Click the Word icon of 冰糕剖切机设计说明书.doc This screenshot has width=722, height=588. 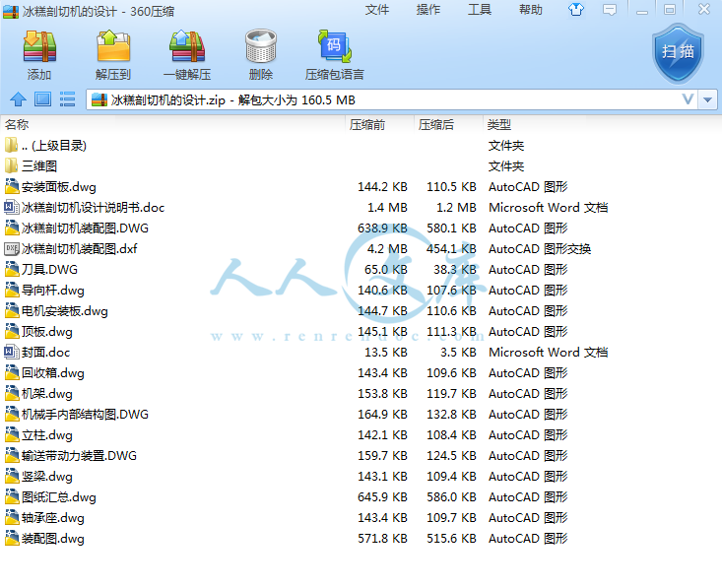pyautogui.click(x=11, y=207)
